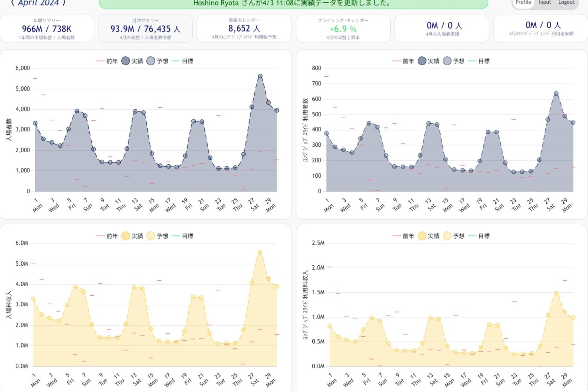This screenshot has height=391, width=588.
Task: Toggle 実績 yellow legend icon in 入場料収入 chart
Action: pyautogui.click(x=125, y=236)
